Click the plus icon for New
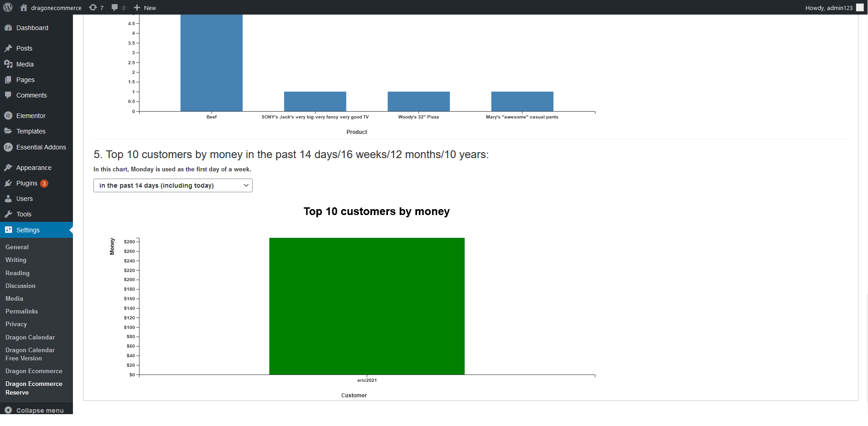This screenshot has height=426, width=868. click(137, 7)
